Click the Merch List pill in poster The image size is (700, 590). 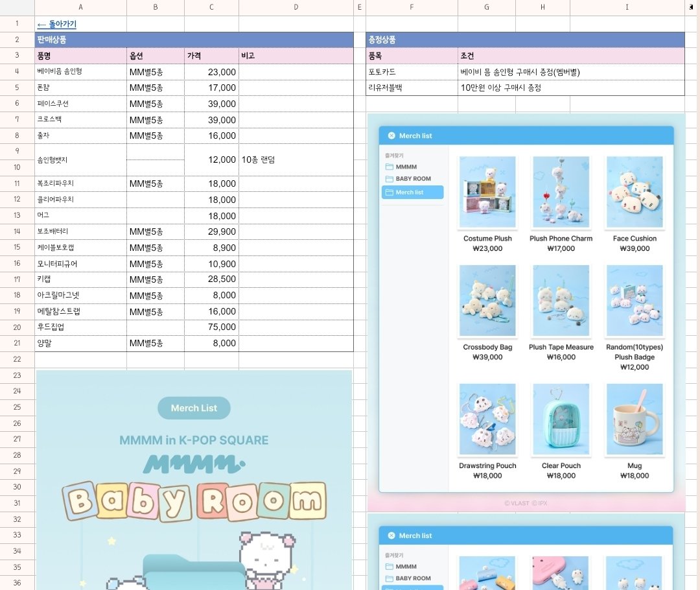tap(194, 408)
